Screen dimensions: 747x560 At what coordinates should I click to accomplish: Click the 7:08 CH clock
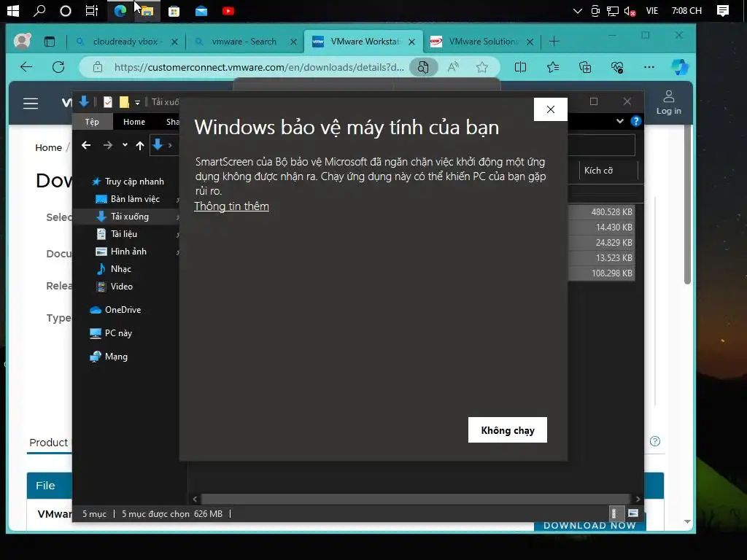click(686, 10)
